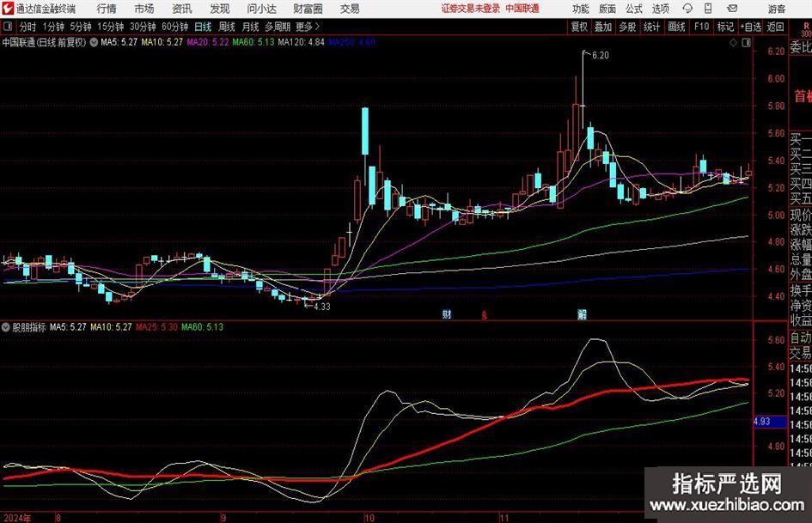Switch to the 5分钟 period tab
This screenshot has width=812, height=523.
click(81, 27)
